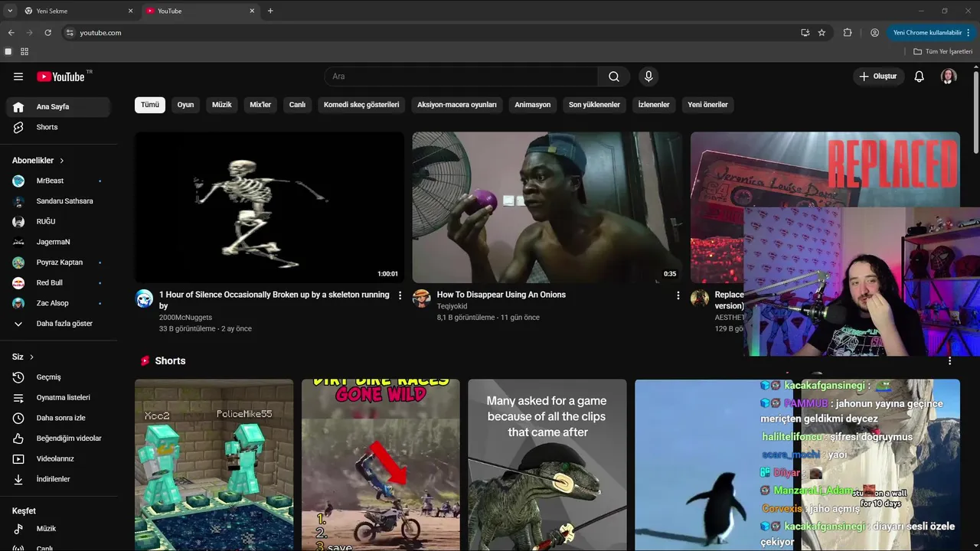Screen dimensions: 980x551
Task: Open Yeni Chrome kullanılabilir update menu
Action: coord(932,33)
